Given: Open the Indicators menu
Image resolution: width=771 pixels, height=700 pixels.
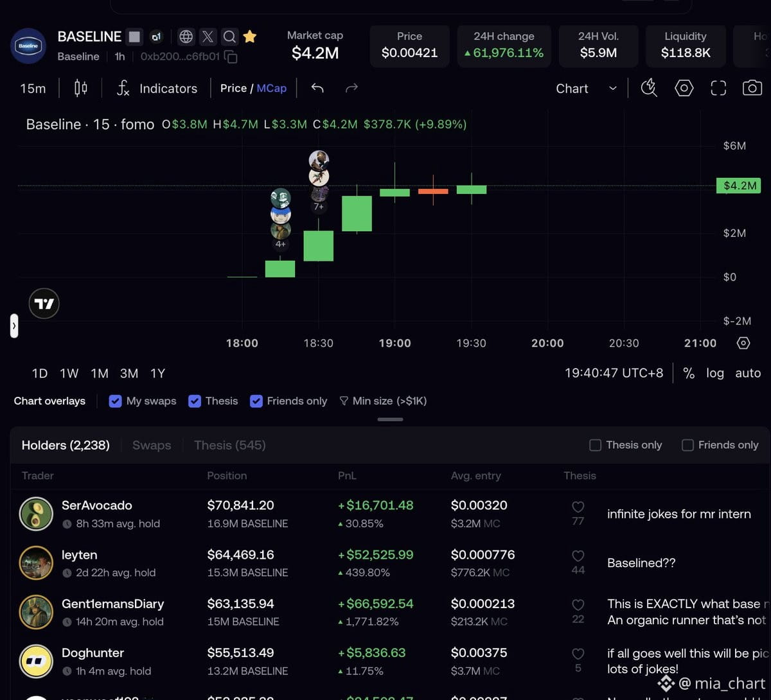Looking at the screenshot, I should (x=157, y=88).
